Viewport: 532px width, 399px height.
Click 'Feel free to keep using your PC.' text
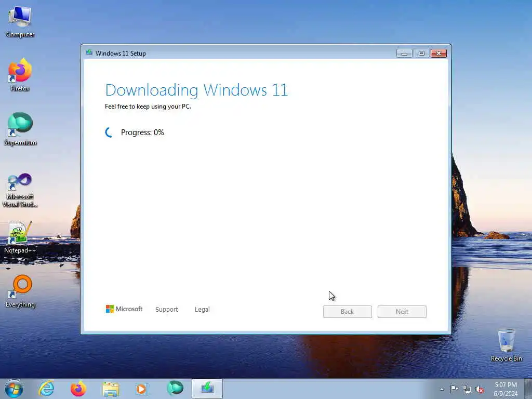(x=148, y=107)
